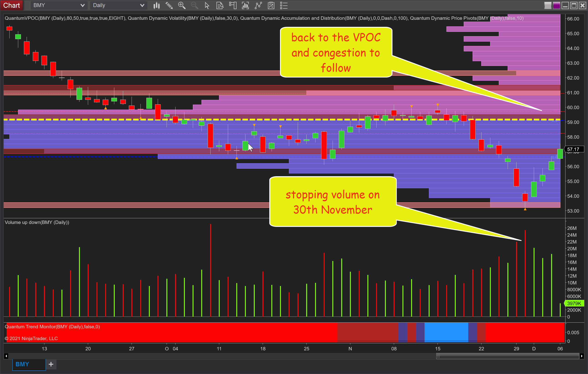This screenshot has height=374, width=588.
Task: Maximize the chart window
Action: tap(574, 5)
